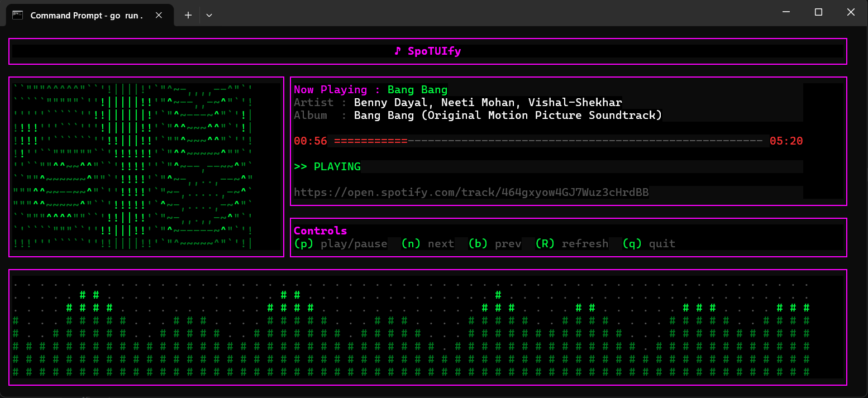
Task: Click the (b) prev control hint
Action: (495, 243)
